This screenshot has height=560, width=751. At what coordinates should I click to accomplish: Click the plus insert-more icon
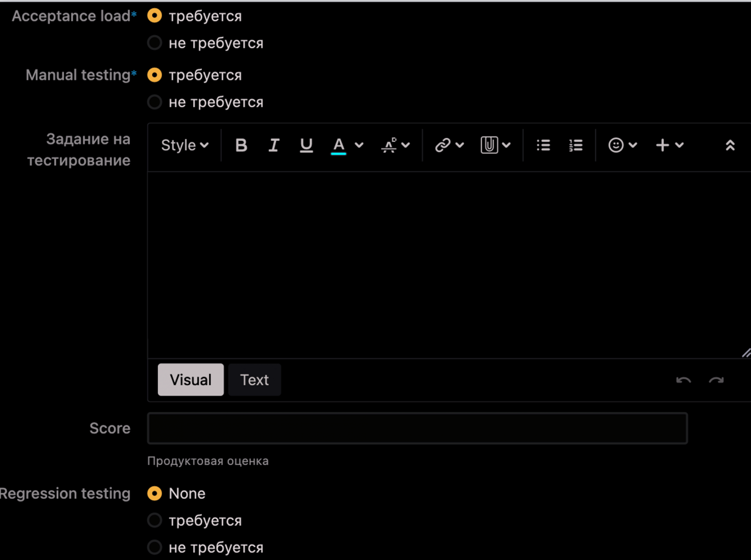[x=662, y=145]
